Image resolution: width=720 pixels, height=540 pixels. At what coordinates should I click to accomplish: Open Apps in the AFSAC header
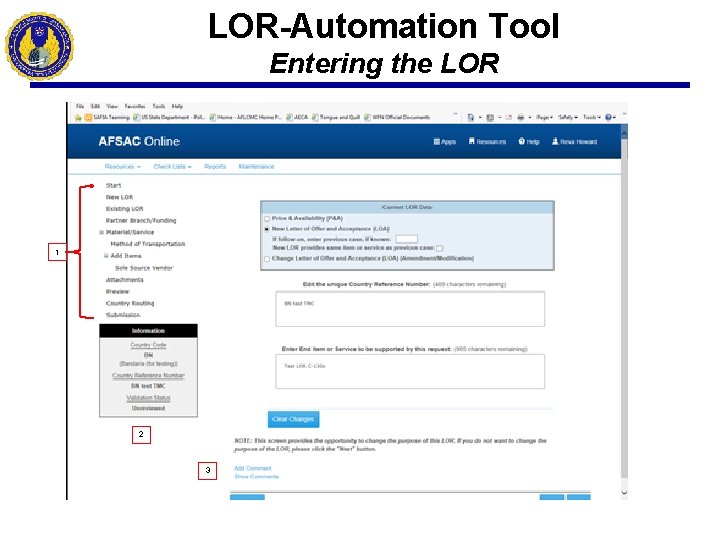tap(444, 142)
